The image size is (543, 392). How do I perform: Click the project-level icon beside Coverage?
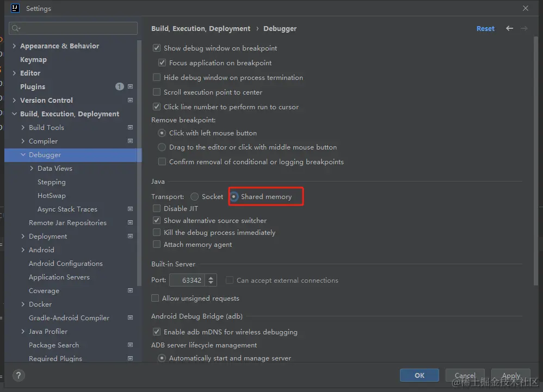point(130,290)
